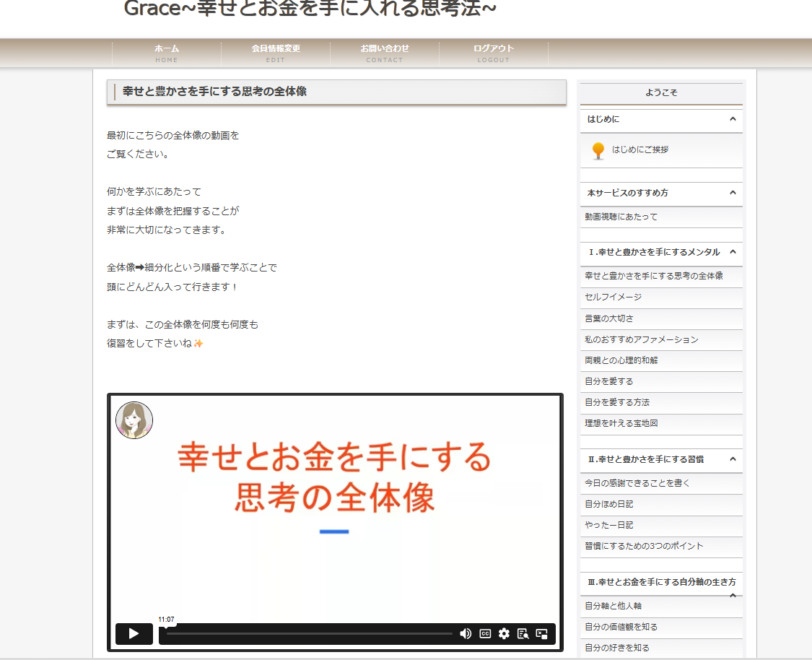Click ログアウト to log out
Viewport: 812px width, 660px height.
point(494,53)
